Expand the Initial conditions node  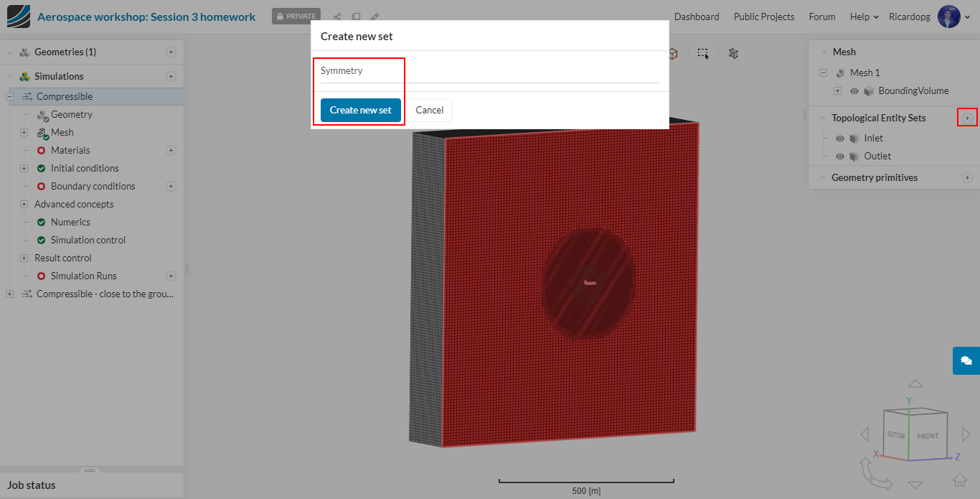(24, 168)
